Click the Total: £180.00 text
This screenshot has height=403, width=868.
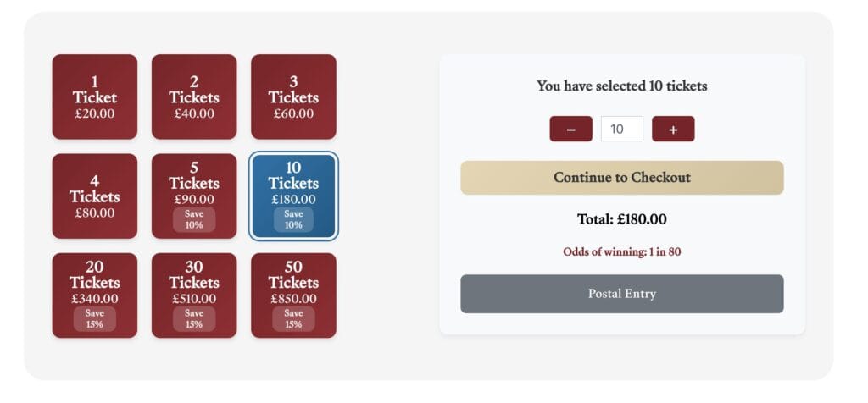click(621, 219)
